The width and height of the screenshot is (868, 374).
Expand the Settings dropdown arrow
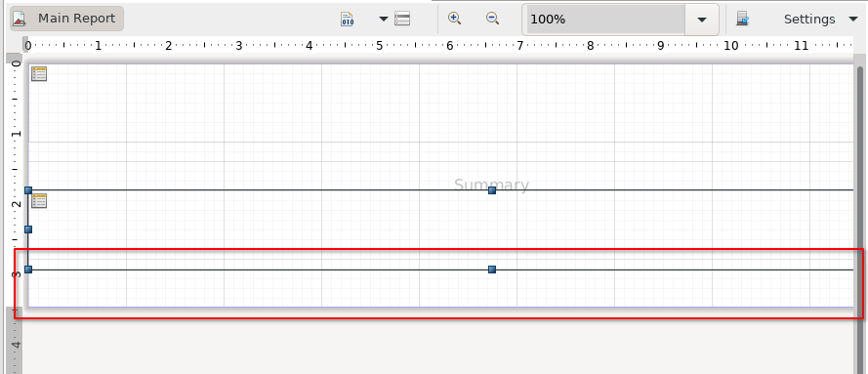[852, 20]
